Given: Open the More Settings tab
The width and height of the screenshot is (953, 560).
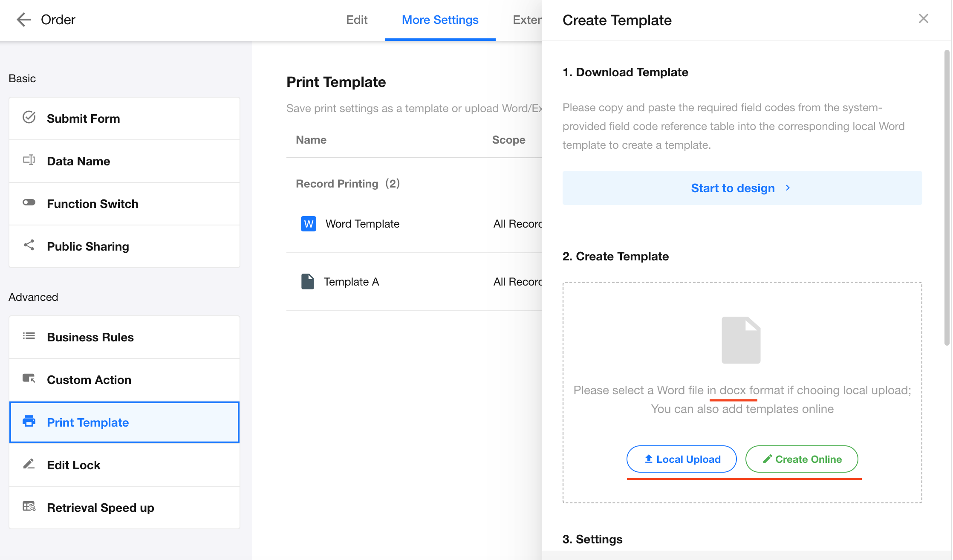Looking at the screenshot, I should point(440,20).
